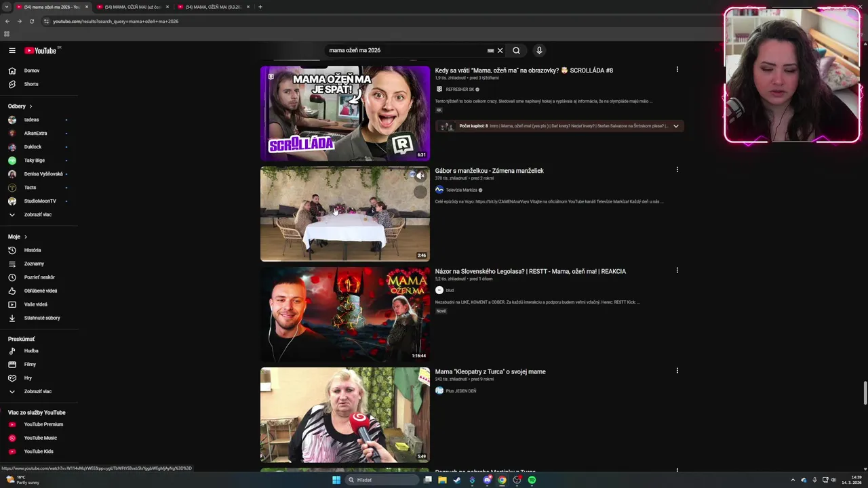This screenshot has width=868, height=488.
Task: Visit the Televízia Markíza channel
Action: click(461, 190)
